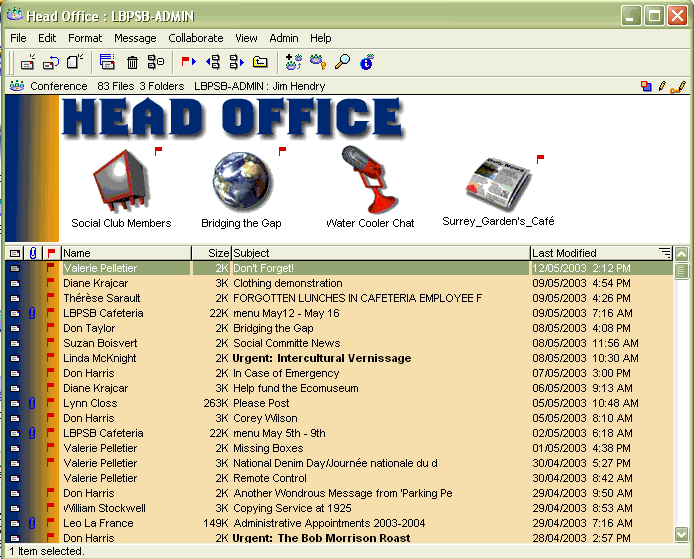Click the New Message toolbar icon
The height and width of the screenshot is (559, 694).
coord(27,62)
